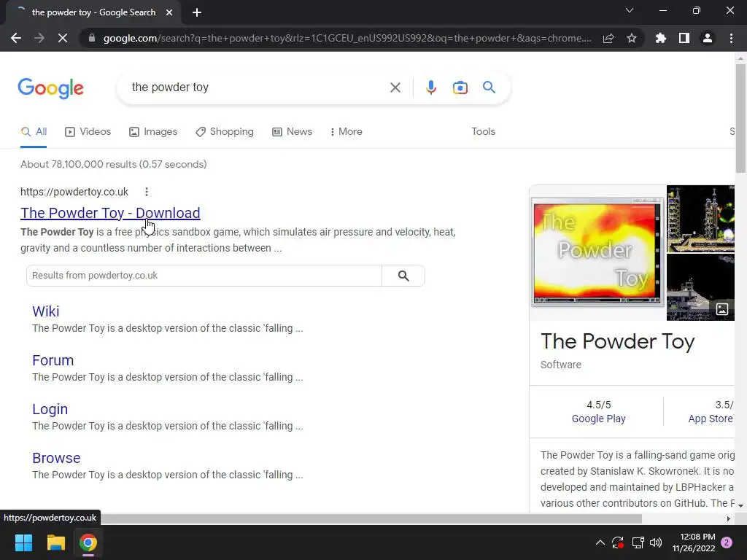Open the three-dot menu beside powdertoy.co.uk

click(147, 192)
